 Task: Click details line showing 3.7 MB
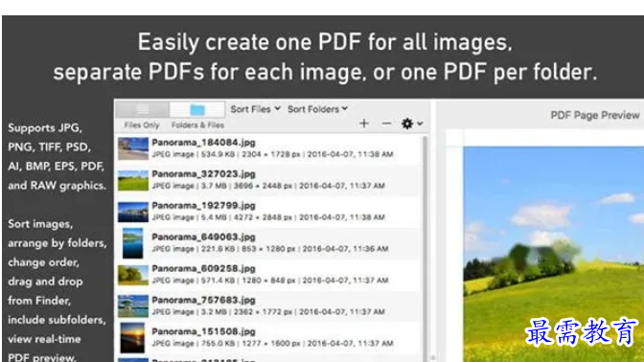(268, 186)
